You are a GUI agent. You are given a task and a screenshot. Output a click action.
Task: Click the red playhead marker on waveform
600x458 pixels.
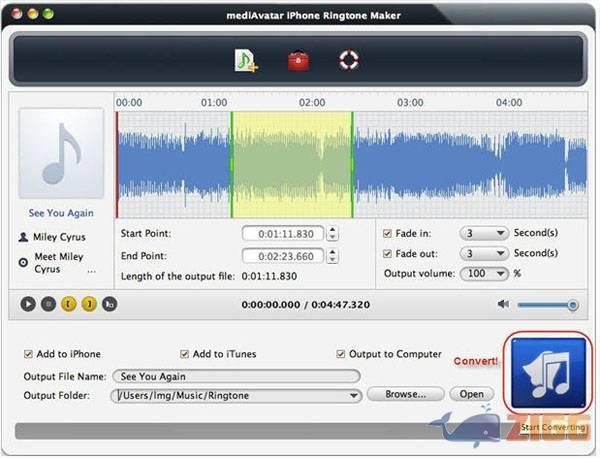pyautogui.click(x=117, y=165)
